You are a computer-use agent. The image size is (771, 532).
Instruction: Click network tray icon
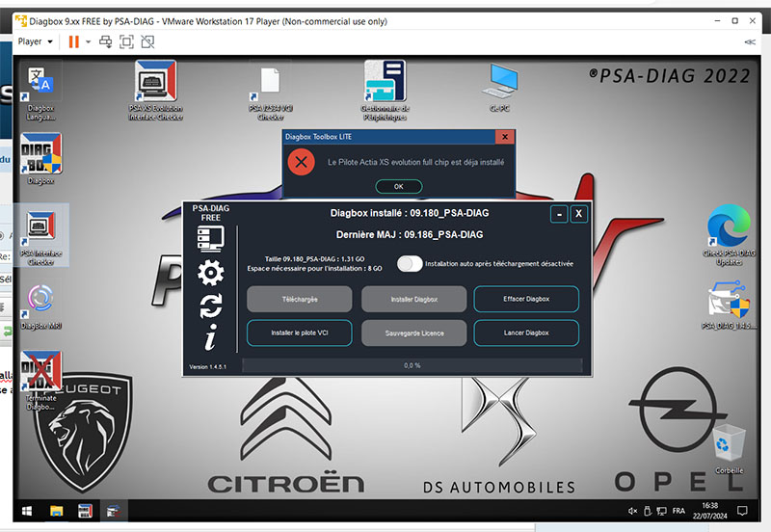coord(661,511)
